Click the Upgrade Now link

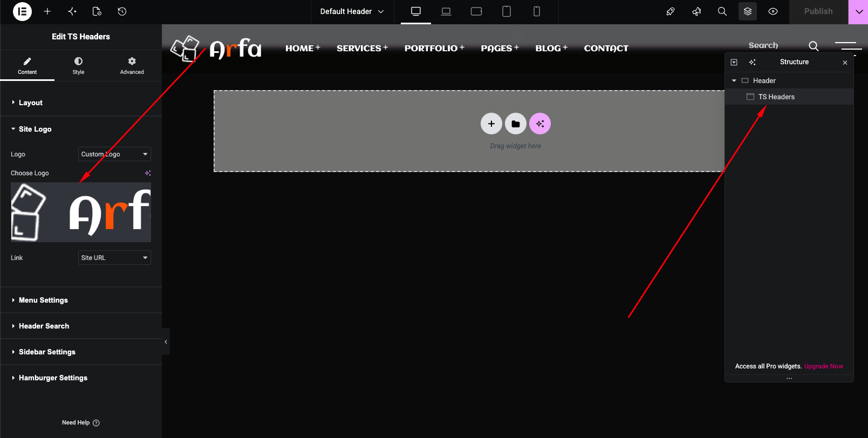823,366
